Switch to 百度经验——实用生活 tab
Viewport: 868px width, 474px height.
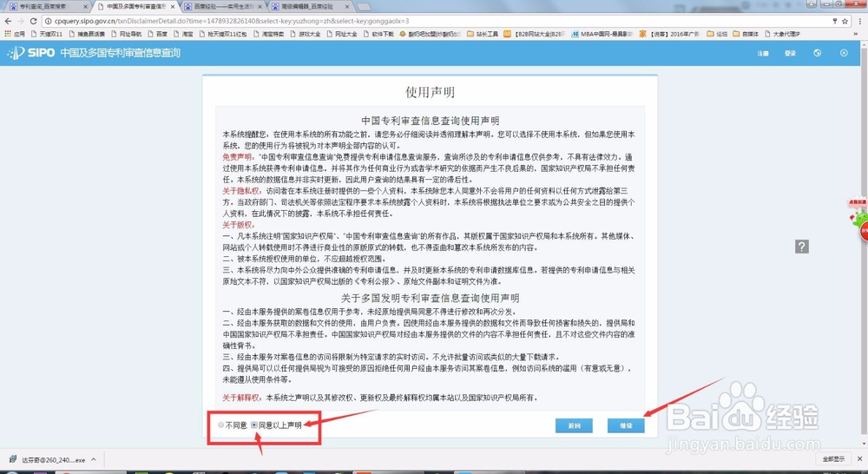tap(224, 7)
